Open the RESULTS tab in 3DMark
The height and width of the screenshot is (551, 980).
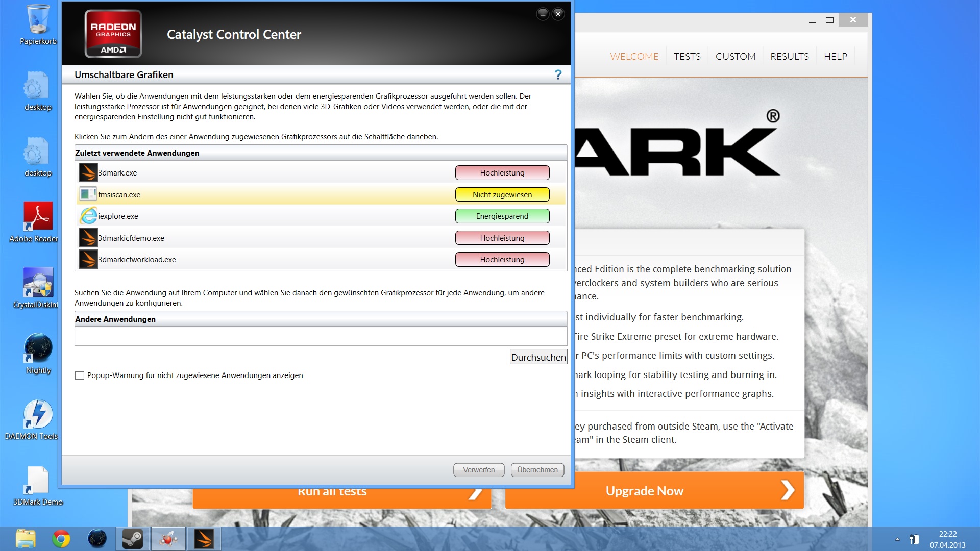pos(789,57)
